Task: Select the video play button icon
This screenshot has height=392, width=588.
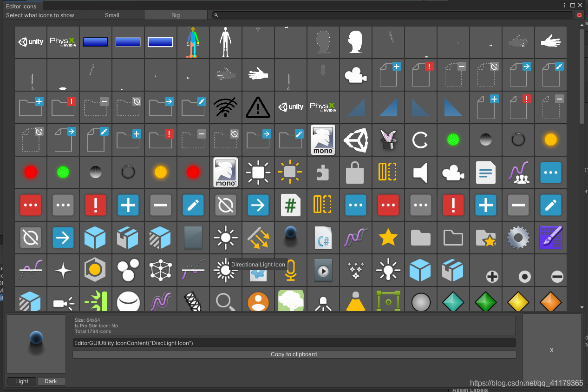Action: (x=323, y=270)
